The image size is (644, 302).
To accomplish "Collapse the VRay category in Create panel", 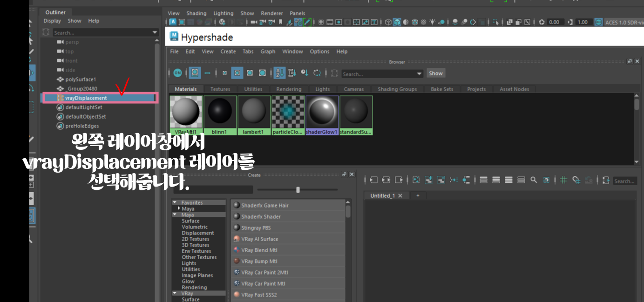I will pyautogui.click(x=175, y=294).
